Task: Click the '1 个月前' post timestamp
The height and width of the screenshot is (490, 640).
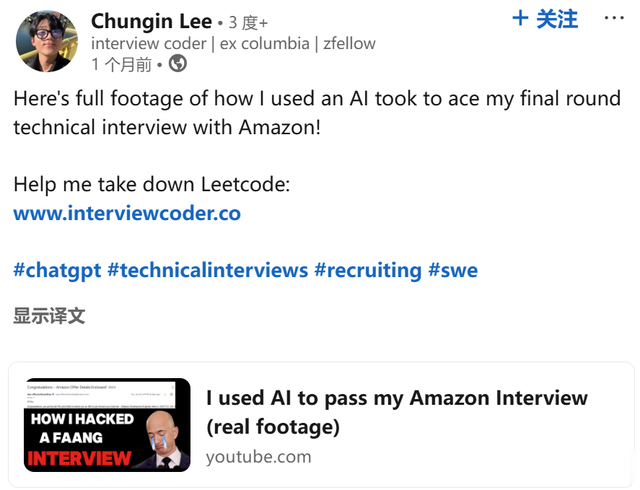Action: 121,65
